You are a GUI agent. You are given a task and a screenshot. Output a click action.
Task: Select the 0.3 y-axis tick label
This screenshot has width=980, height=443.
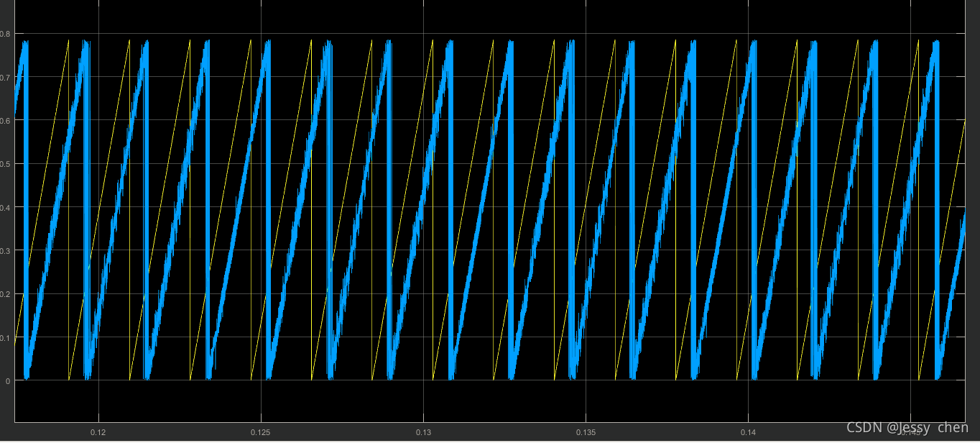pyautogui.click(x=5, y=250)
